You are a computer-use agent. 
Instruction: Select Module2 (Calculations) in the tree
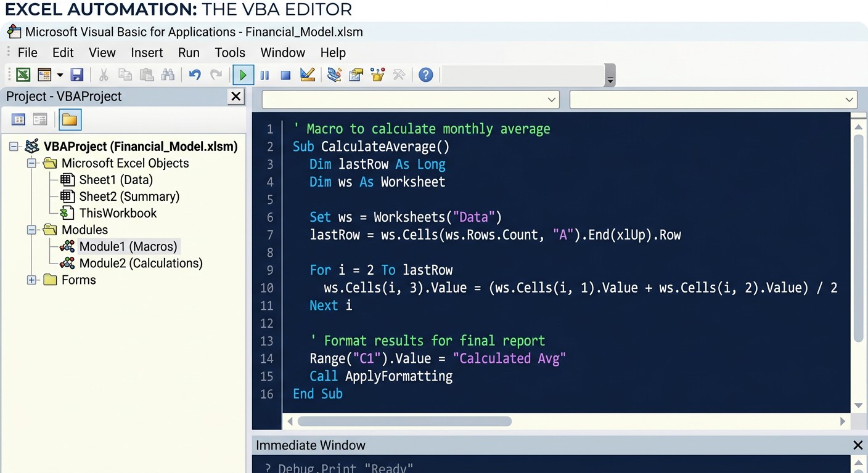(141, 263)
